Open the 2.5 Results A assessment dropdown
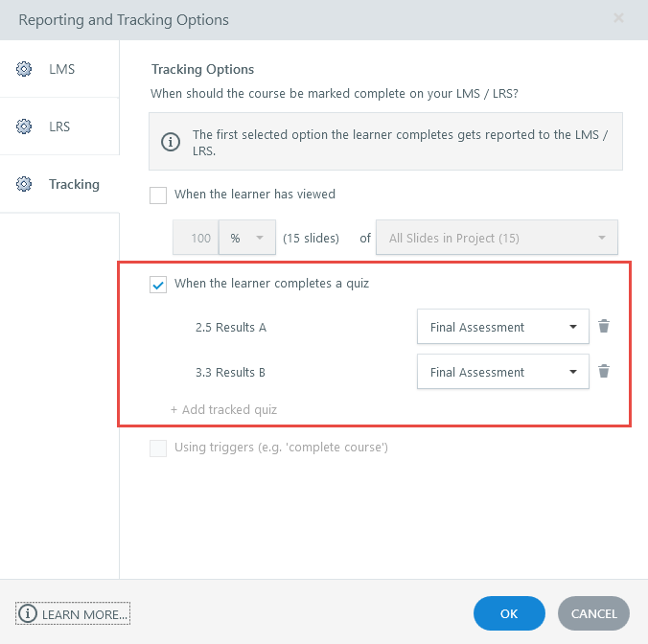 click(503, 327)
